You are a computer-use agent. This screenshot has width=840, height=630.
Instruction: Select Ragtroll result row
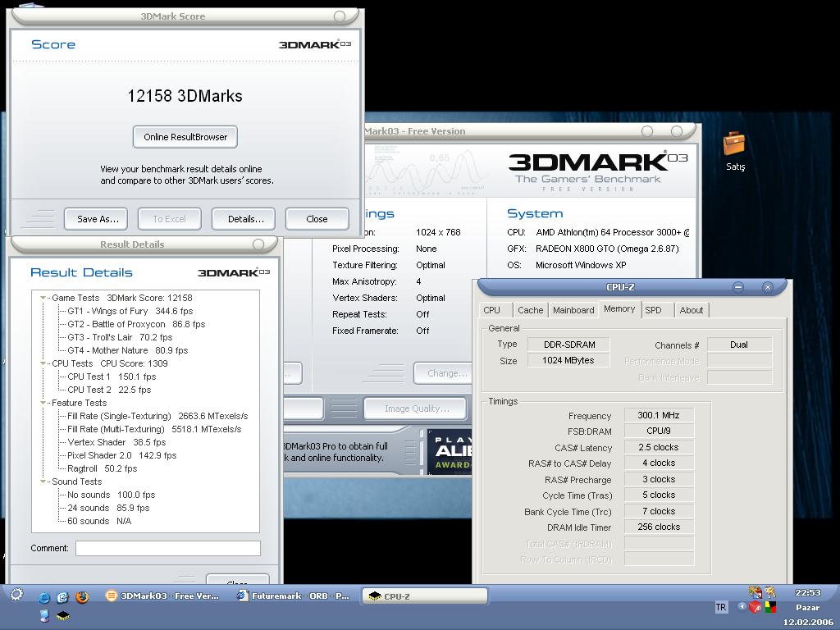coord(102,468)
